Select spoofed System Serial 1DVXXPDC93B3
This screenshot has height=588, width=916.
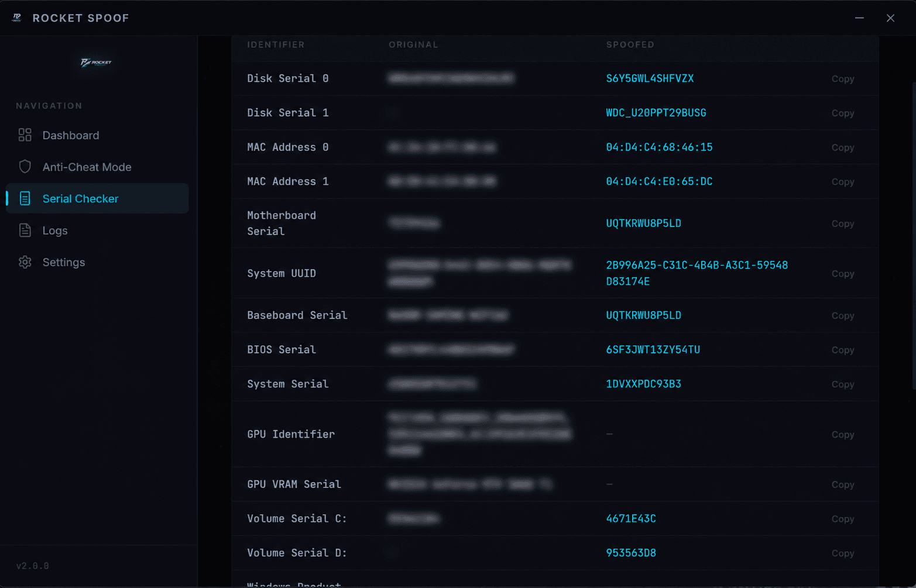[x=643, y=384]
